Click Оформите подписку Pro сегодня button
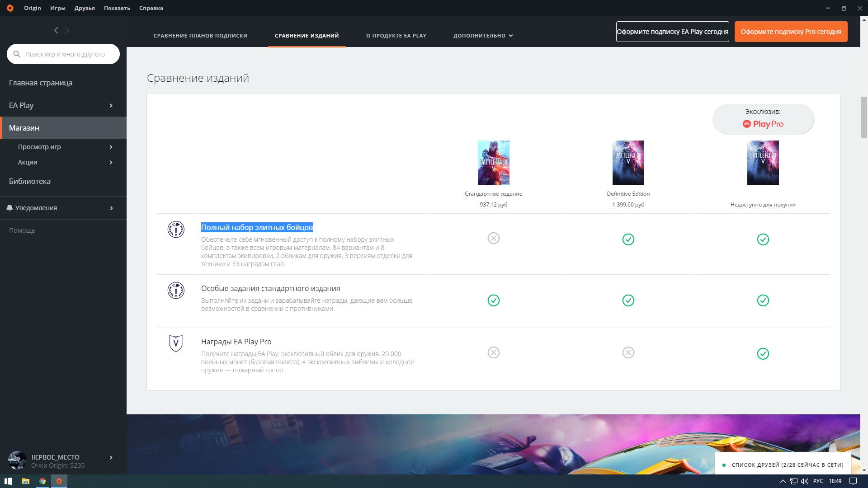 tap(790, 32)
